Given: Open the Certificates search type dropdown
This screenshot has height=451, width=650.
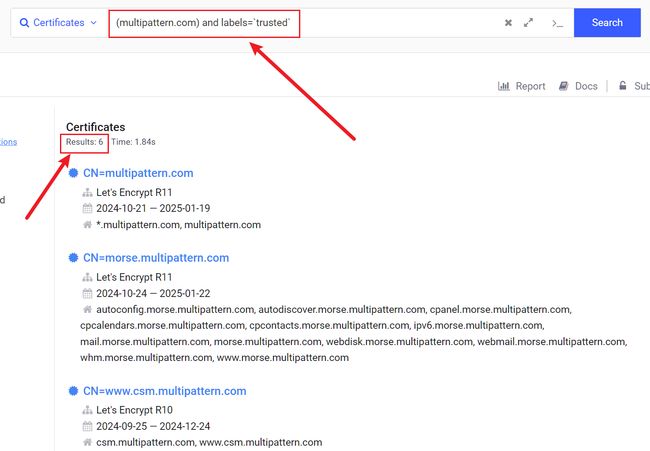Looking at the screenshot, I should tap(58, 22).
